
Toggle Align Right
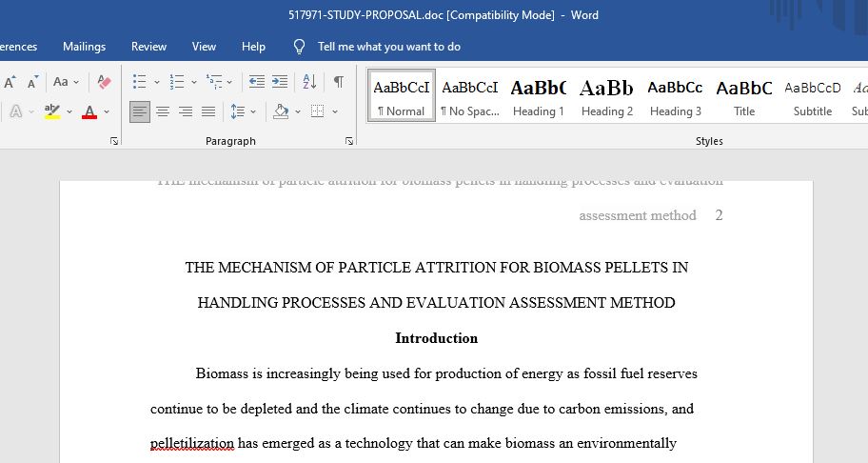(x=186, y=111)
